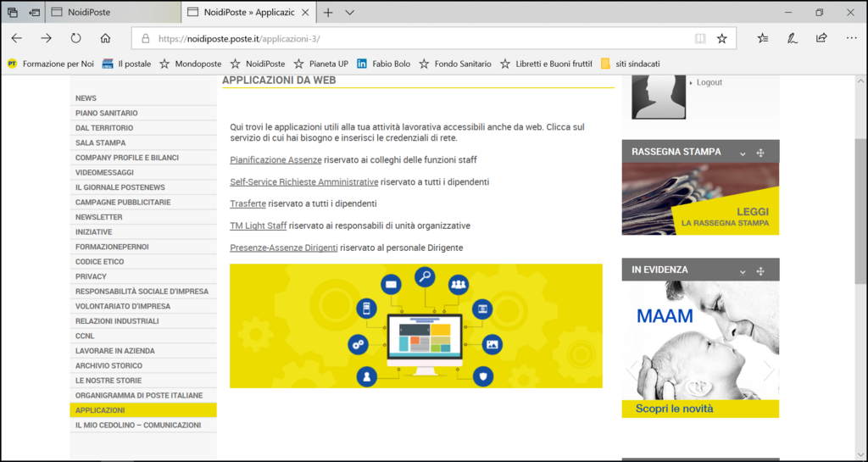Image resolution: width=868 pixels, height=462 pixels.
Task: Open CODICE ETICO sidebar item
Action: coord(142,262)
